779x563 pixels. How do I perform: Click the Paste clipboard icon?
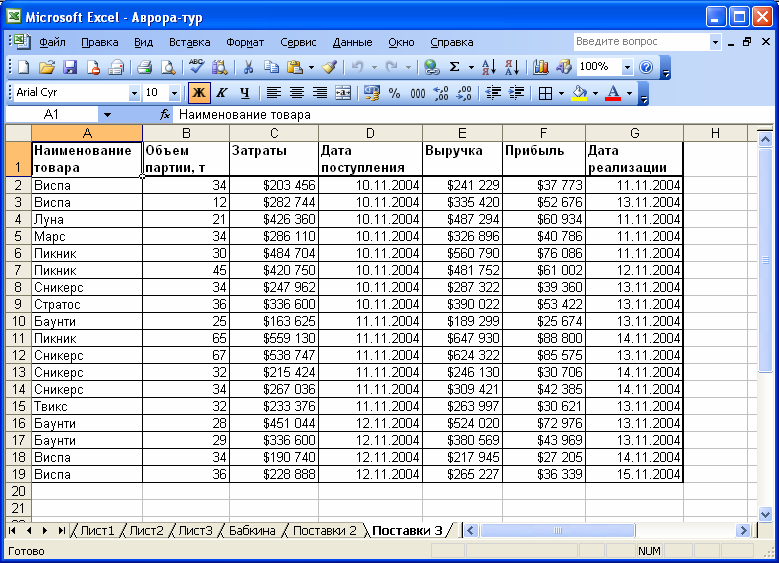pyautogui.click(x=295, y=67)
